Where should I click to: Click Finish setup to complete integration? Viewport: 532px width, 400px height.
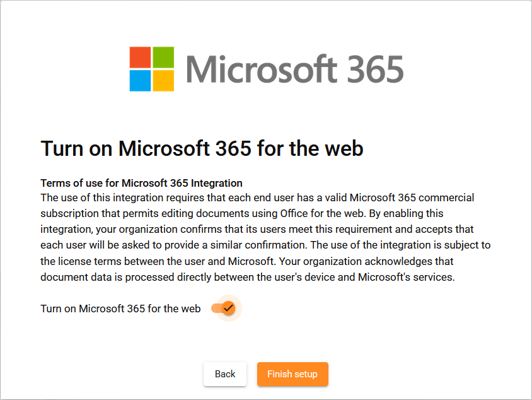coord(292,374)
